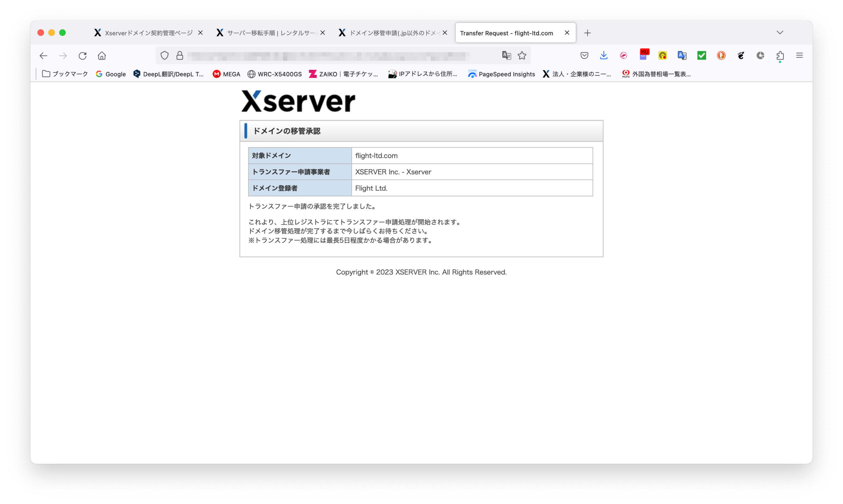Screen dimensions: 843x504
Task: Click the forward navigation arrow
Action: [63, 56]
